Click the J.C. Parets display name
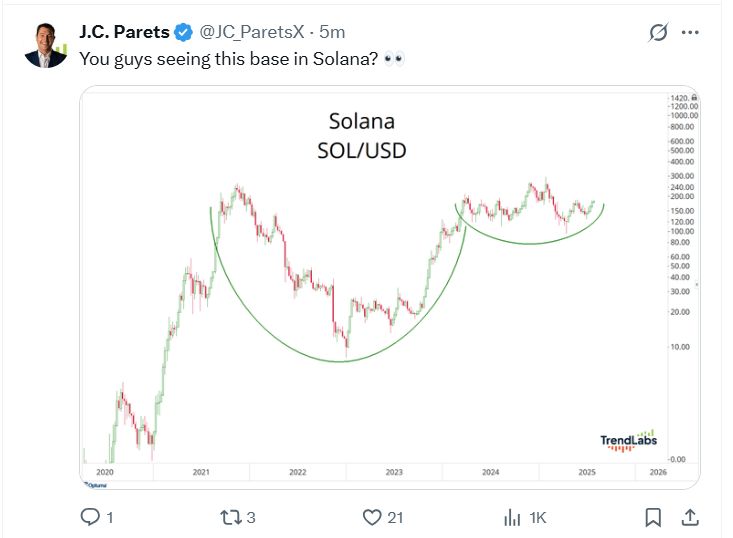 [124, 32]
